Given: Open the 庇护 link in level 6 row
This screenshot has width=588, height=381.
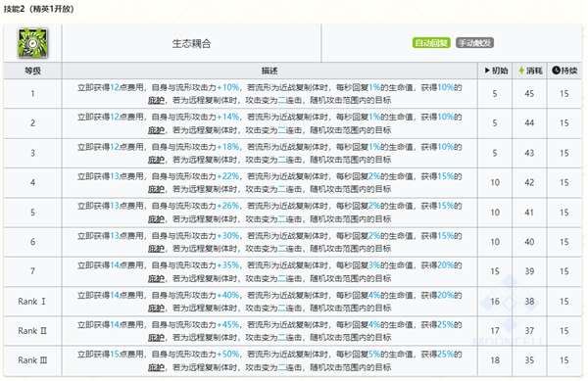Looking at the screenshot, I should click(156, 249).
